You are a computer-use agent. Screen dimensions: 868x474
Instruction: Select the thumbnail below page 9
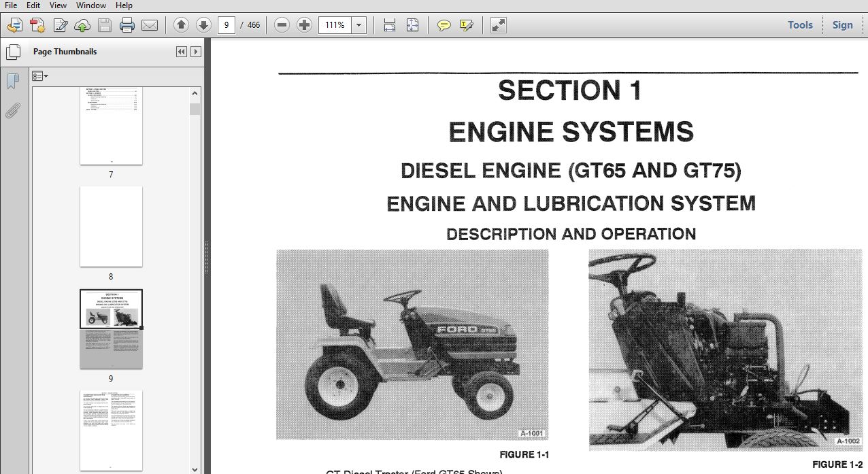pyautogui.click(x=111, y=430)
